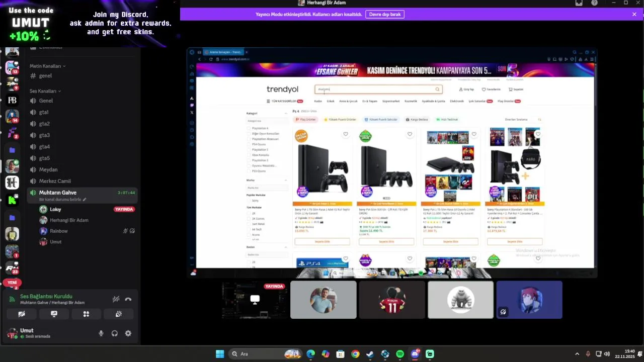
Task: Check the Playstation 4 category checkbox
Action: click(249, 129)
